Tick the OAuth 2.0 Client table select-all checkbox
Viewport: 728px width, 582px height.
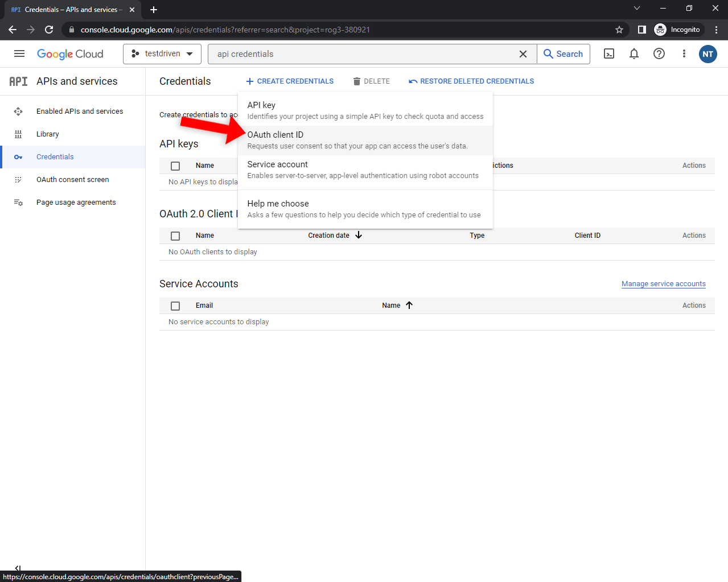pos(175,236)
